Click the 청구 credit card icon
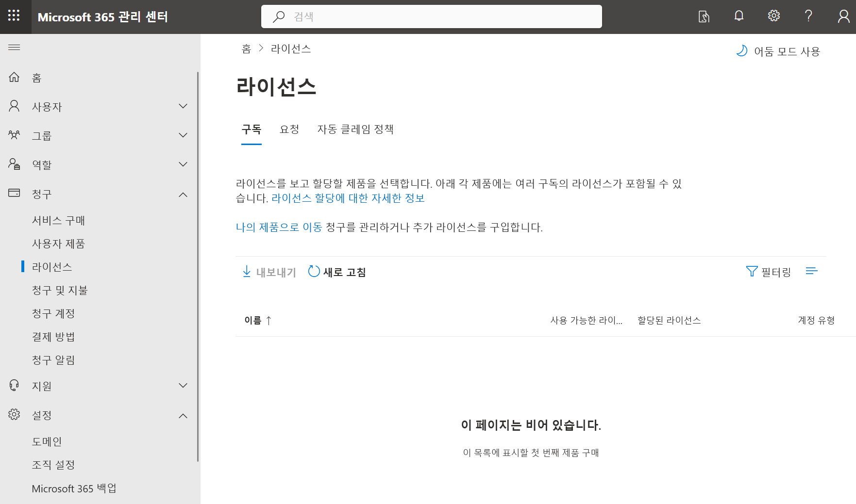Screen dimensions: 856x504 14,193
